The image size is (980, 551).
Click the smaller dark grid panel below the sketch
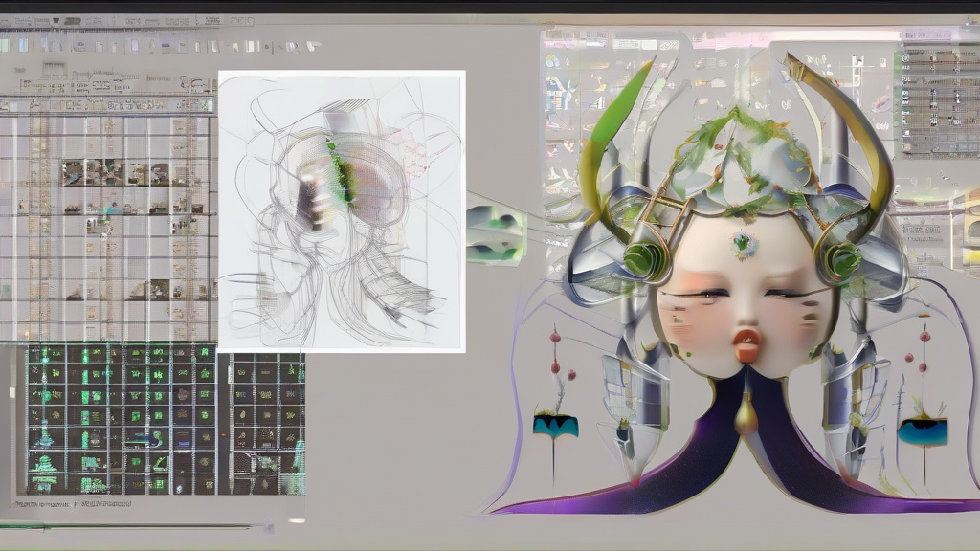pos(267,421)
